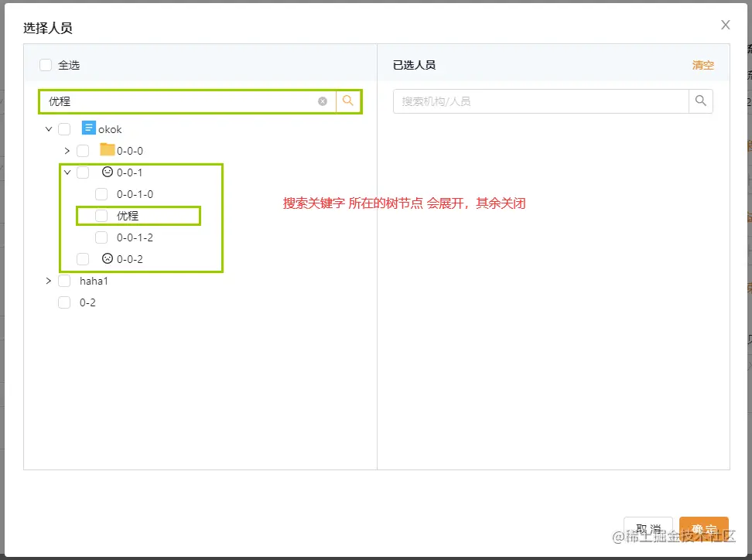Select the 0-0-2 tree label

(x=129, y=259)
